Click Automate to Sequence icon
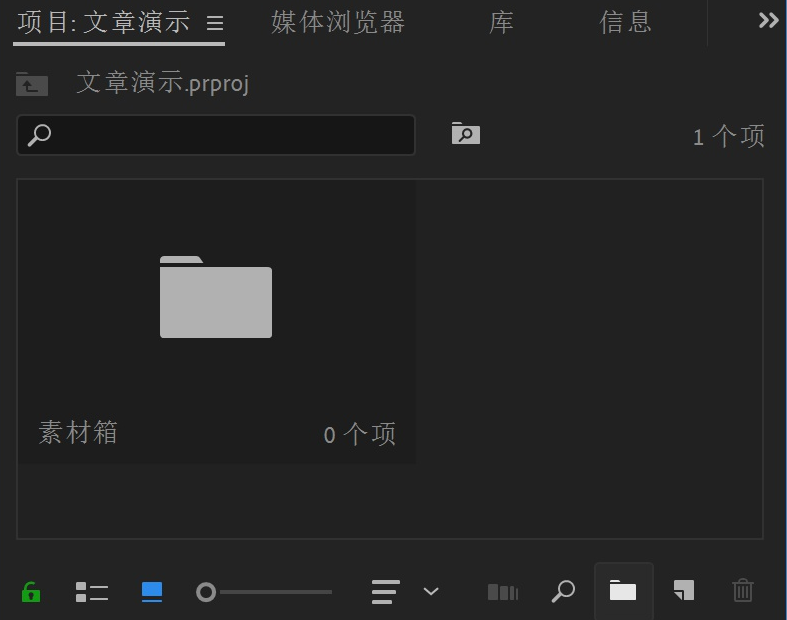Viewport: 787px width, 620px height. (502, 592)
